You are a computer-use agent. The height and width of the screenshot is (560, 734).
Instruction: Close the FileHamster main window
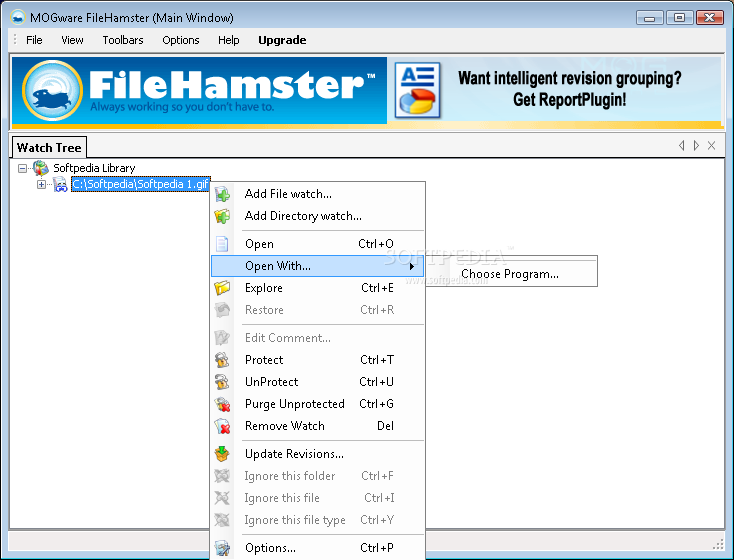[x=710, y=18]
